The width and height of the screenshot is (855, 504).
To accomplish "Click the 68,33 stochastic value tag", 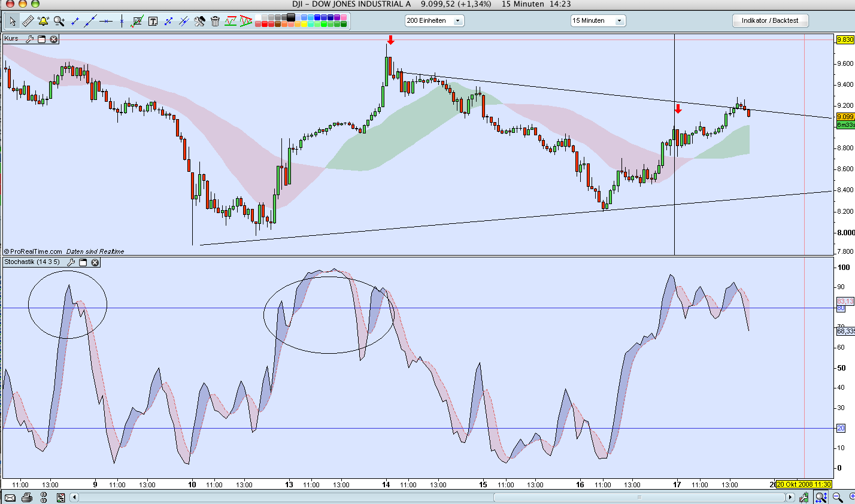I will tap(845, 330).
